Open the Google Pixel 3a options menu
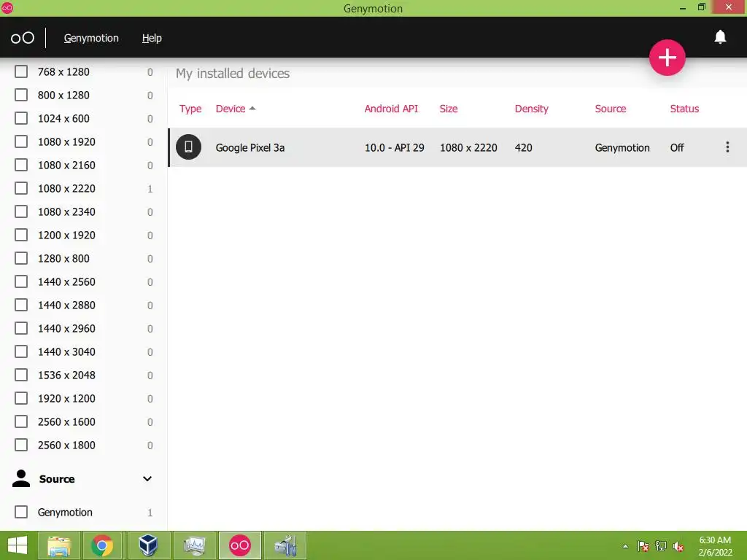 [727, 147]
